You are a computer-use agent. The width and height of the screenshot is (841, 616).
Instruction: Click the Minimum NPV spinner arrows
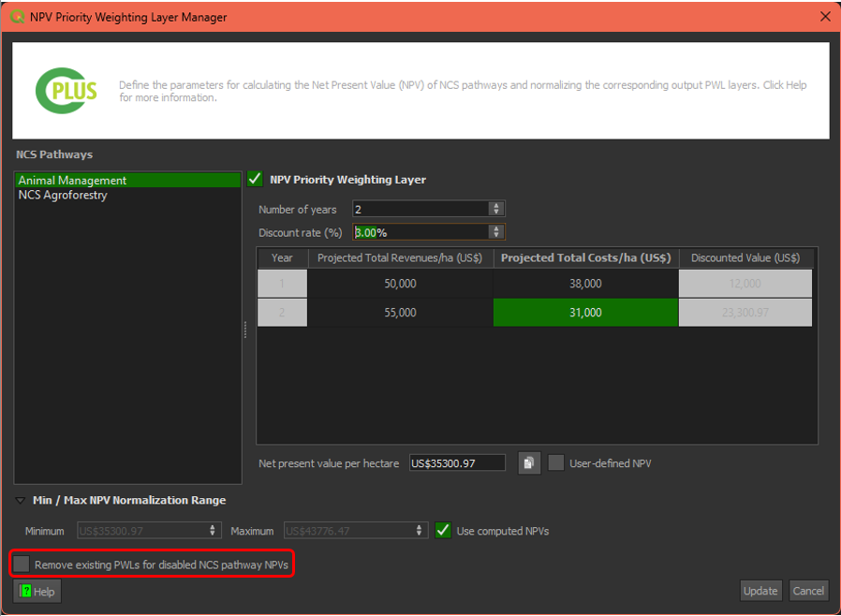[x=213, y=530]
